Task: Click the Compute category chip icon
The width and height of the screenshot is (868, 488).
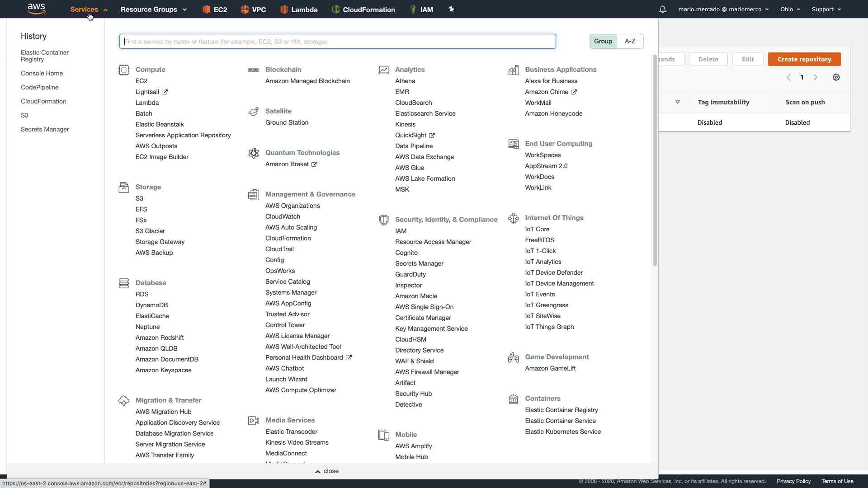Action: [x=123, y=70]
